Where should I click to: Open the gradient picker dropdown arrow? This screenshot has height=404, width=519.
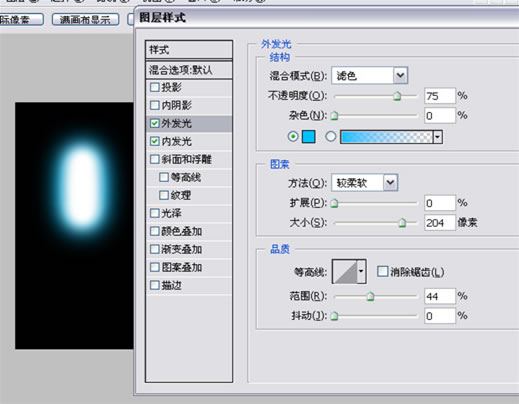click(x=437, y=137)
